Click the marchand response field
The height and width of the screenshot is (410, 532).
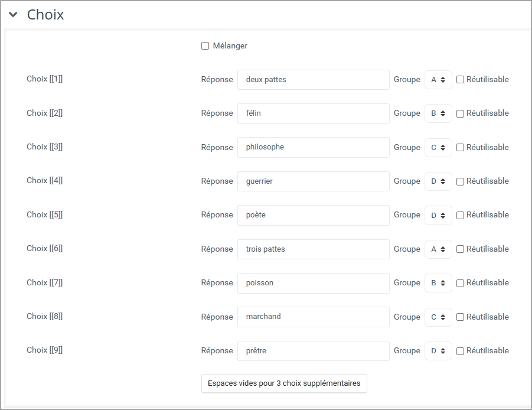click(313, 317)
